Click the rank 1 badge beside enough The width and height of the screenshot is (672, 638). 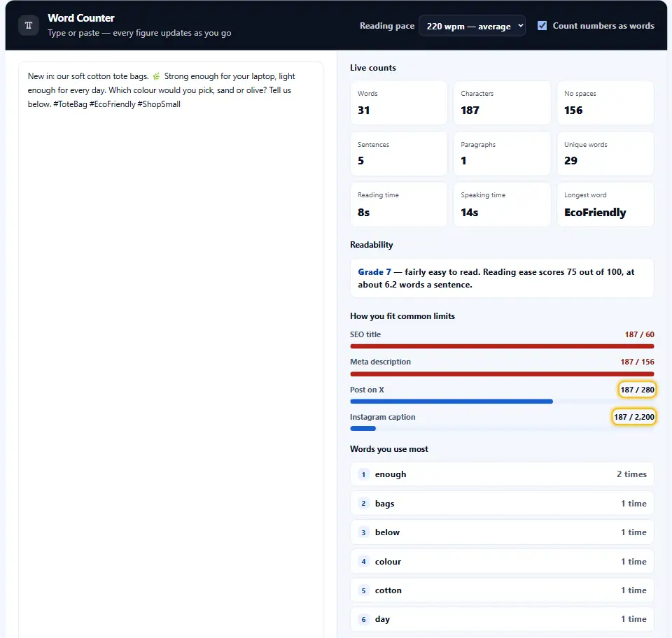(363, 474)
